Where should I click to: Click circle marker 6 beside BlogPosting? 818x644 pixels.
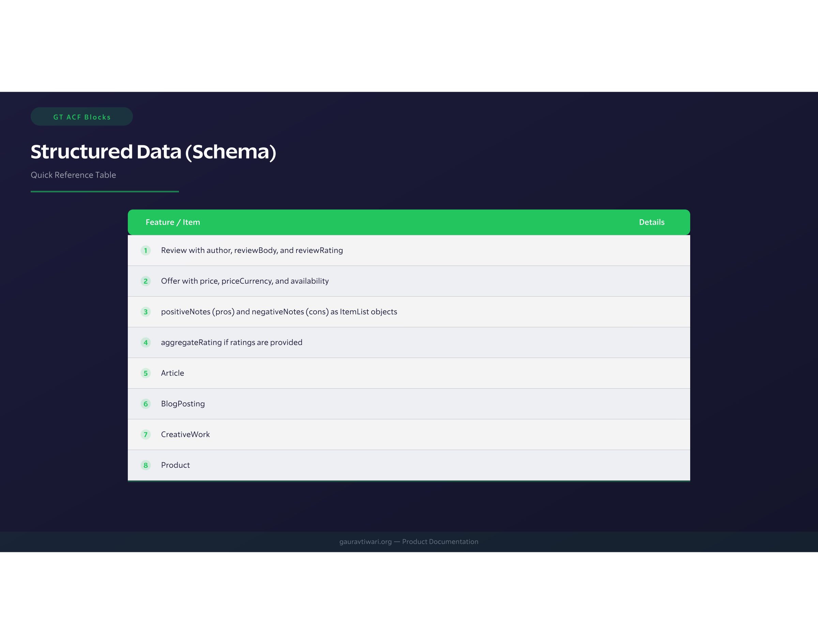coord(146,404)
